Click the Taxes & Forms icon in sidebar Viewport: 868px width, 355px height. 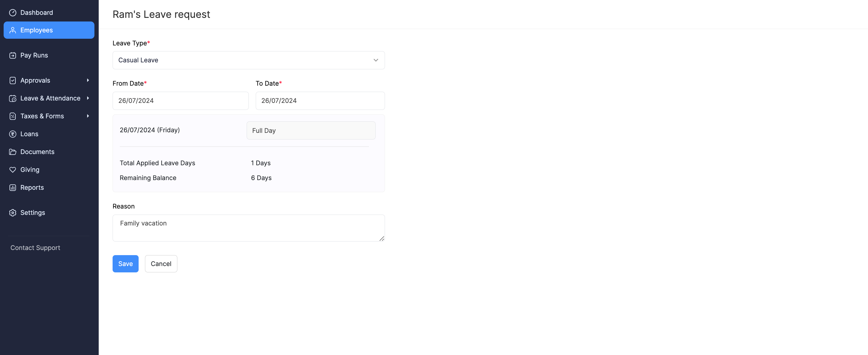click(x=12, y=116)
